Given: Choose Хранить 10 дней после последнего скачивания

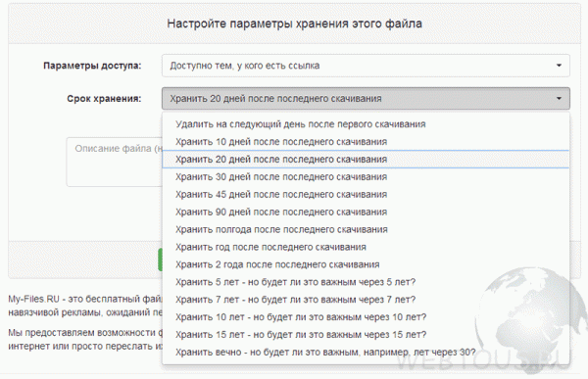Looking at the screenshot, I should coord(366,142).
